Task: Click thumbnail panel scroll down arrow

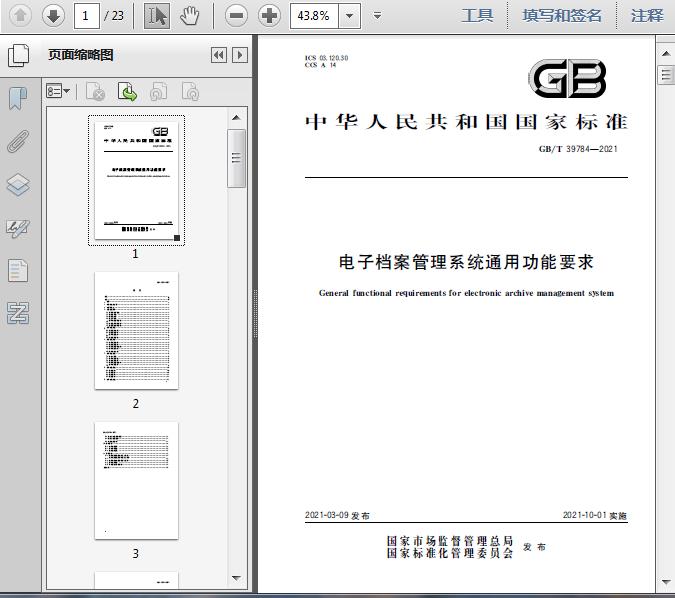Action: click(x=236, y=578)
